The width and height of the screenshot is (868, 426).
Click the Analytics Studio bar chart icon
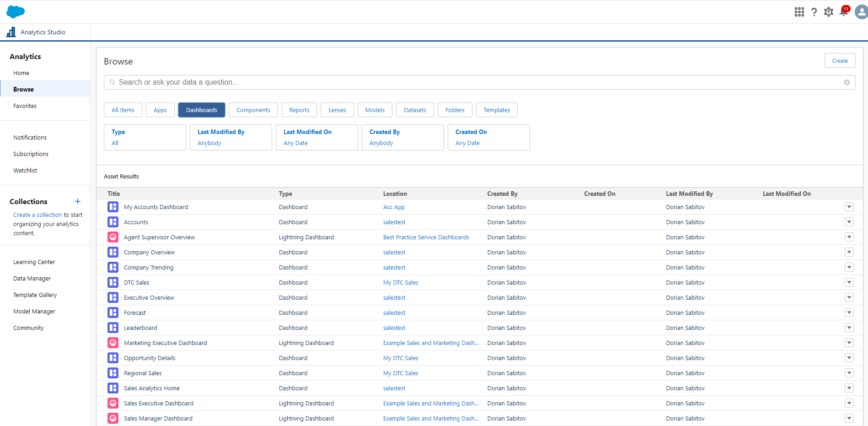(x=11, y=32)
